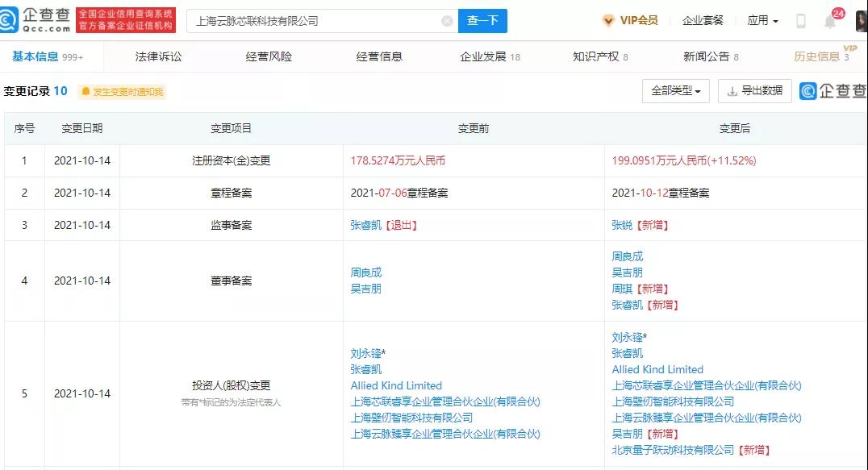
Task: Open 吴吉朋 newly added investor link
Action: click(x=627, y=434)
